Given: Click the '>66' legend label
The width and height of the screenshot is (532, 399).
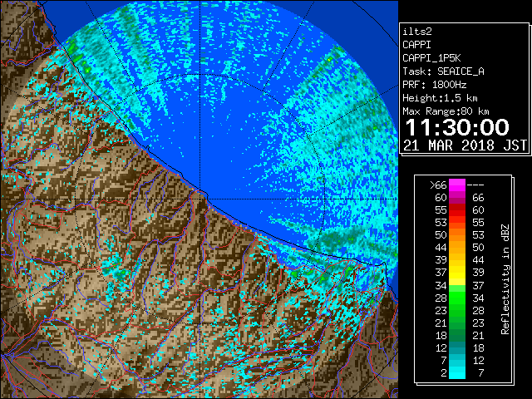Looking at the screenshot, I should (x=438, y=185).
